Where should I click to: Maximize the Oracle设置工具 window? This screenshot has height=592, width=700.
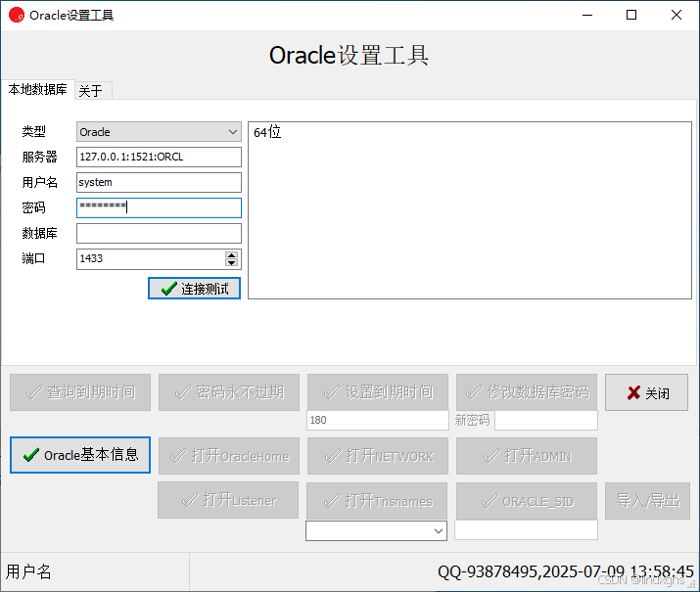631,16
